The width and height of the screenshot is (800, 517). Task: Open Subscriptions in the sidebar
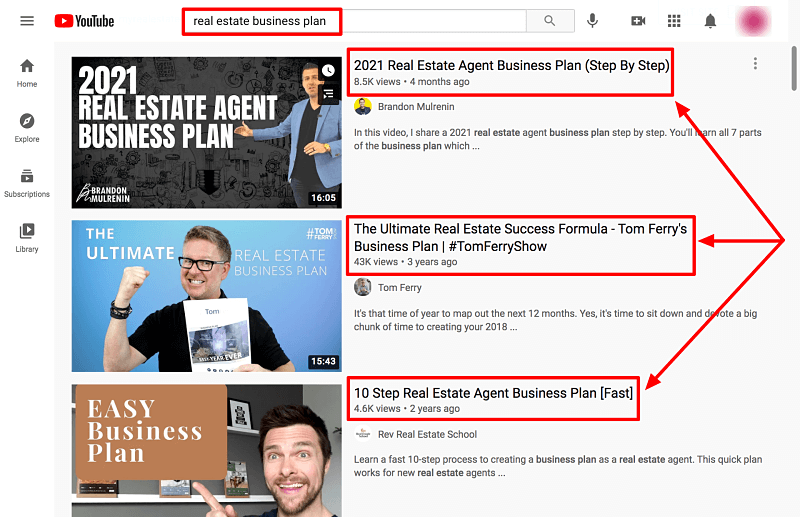27,183
